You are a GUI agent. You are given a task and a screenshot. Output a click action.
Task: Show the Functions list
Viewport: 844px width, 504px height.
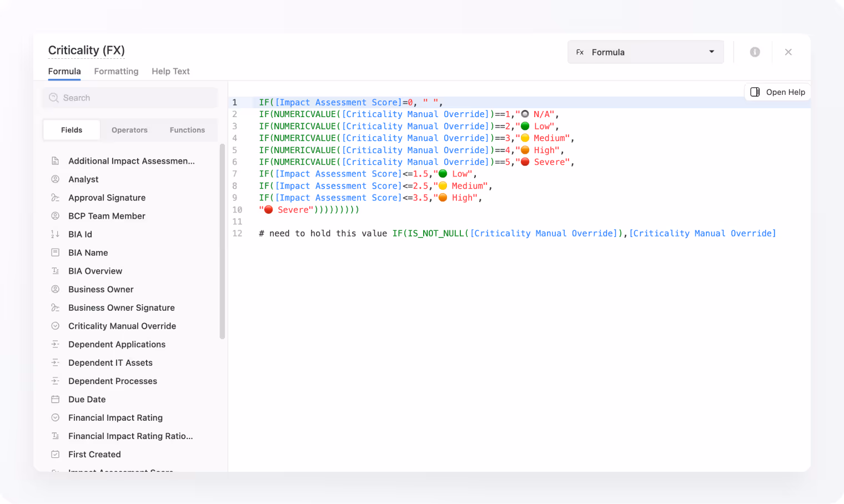point(187,130)
